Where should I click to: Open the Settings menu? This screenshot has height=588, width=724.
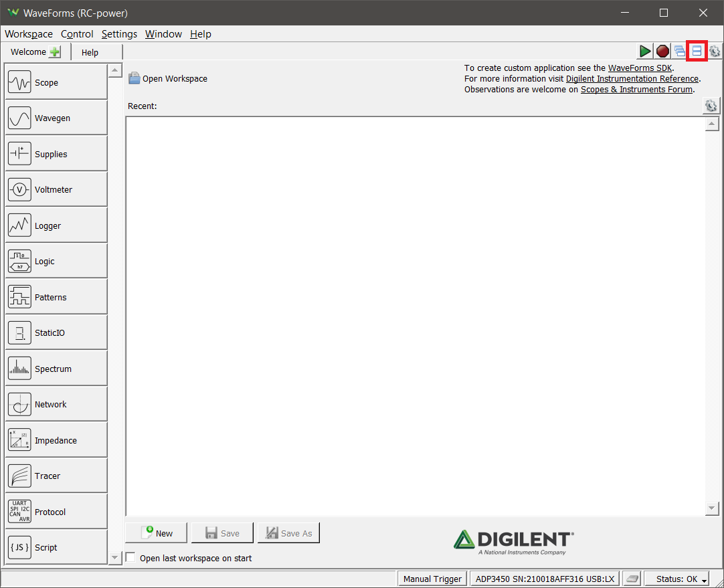click(119, 33)
